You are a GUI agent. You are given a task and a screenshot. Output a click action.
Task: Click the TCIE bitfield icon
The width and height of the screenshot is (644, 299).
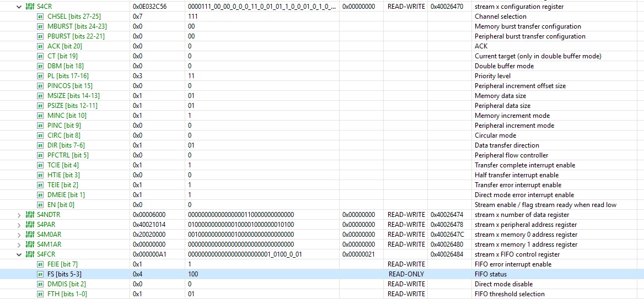point(40,165)
